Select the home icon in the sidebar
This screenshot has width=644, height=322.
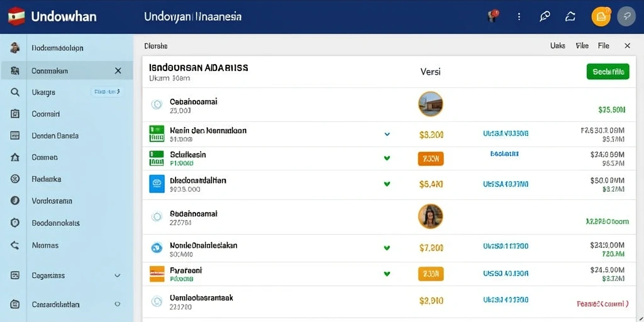[x=15, y=157]
